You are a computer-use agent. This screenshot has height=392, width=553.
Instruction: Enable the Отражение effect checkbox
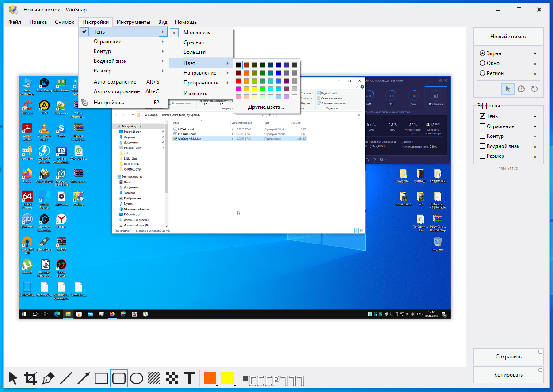(x=483, y=126)
